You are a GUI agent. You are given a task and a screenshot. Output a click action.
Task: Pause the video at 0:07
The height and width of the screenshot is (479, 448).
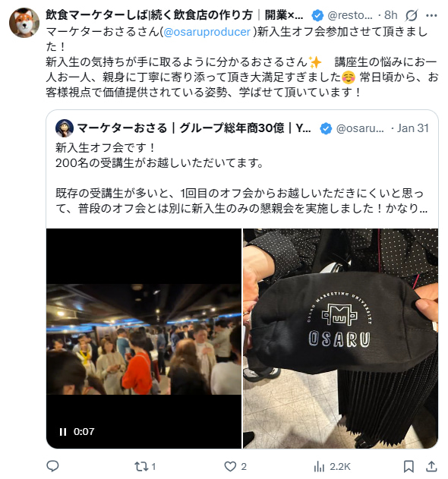pos(63,432)
